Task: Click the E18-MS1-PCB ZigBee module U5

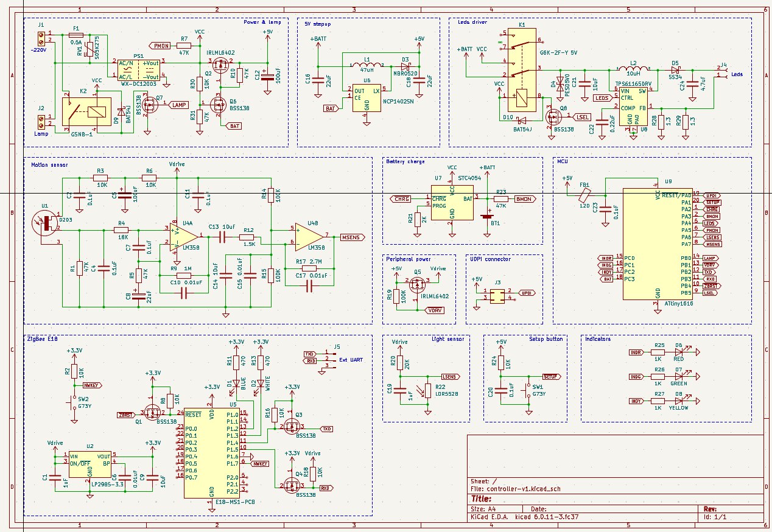Action: pos(211,452)
